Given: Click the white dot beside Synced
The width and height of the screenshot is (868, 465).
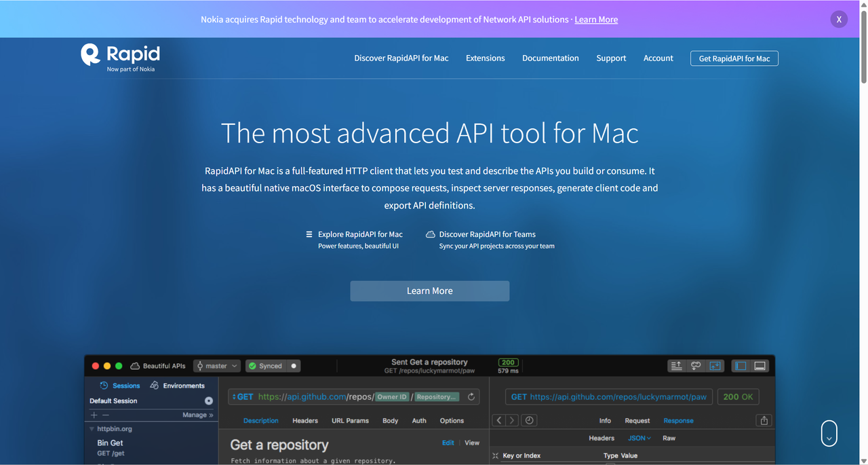Looking at the screenshot, I should pyautogui.click(x=294, y=366).
